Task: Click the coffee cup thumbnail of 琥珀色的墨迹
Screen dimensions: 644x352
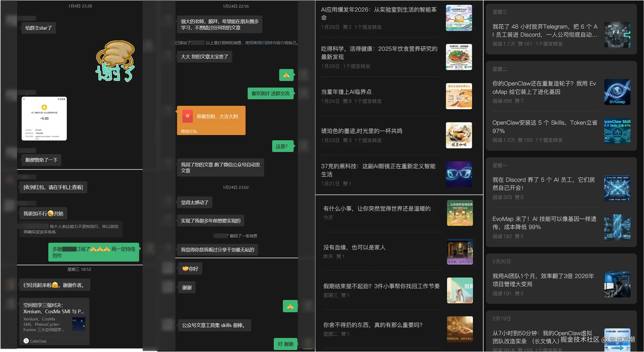Action: (459, 135)
